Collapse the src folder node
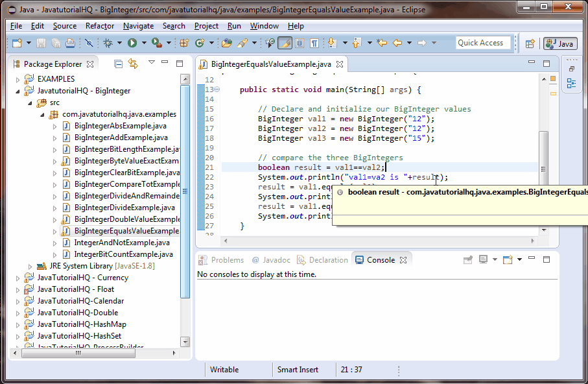Screen dimensions: 588x384 (29, 102)
